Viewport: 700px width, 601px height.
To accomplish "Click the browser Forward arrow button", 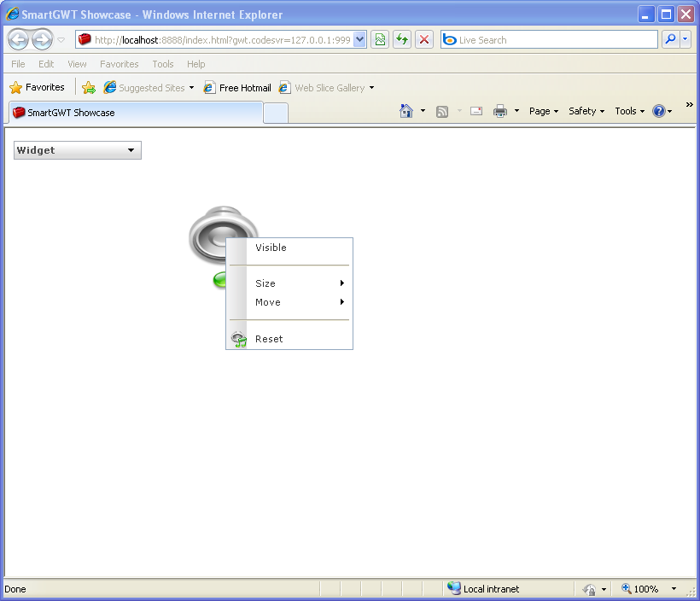I will 43,40.
